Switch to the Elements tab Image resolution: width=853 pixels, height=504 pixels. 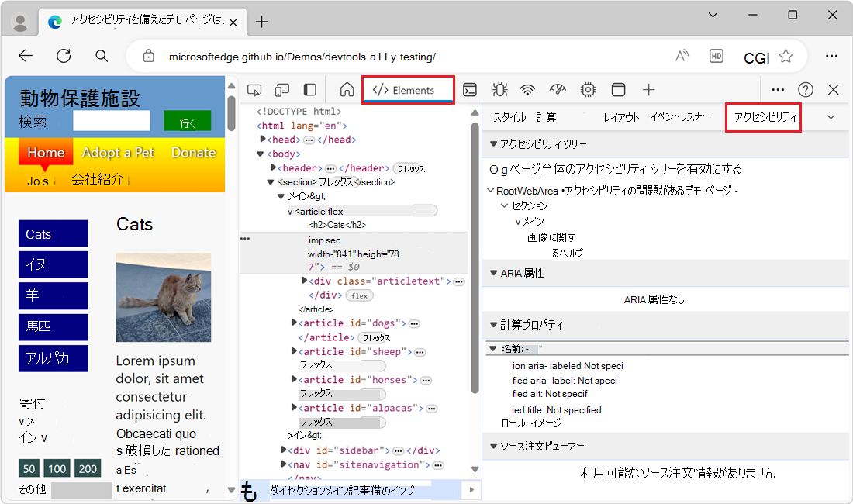pyautogui.click(x=408, y=89)
